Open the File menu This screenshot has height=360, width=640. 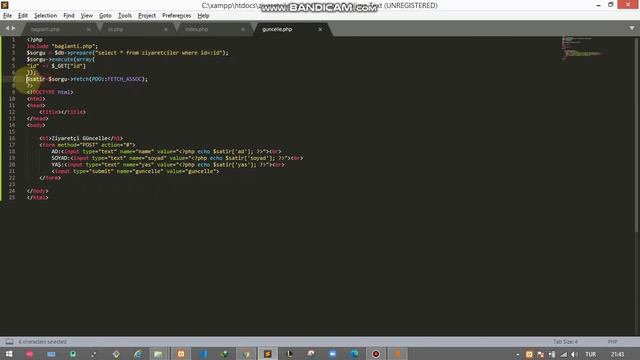[7, 16]
